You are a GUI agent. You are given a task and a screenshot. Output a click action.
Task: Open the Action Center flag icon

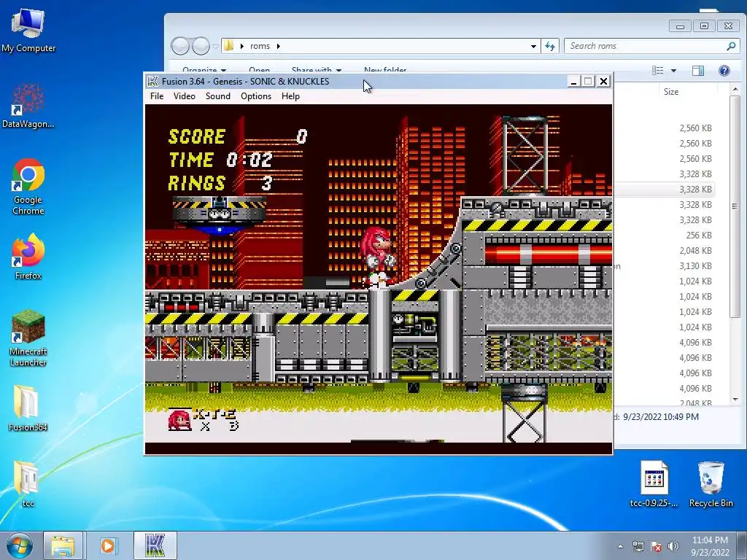[656, 546]
